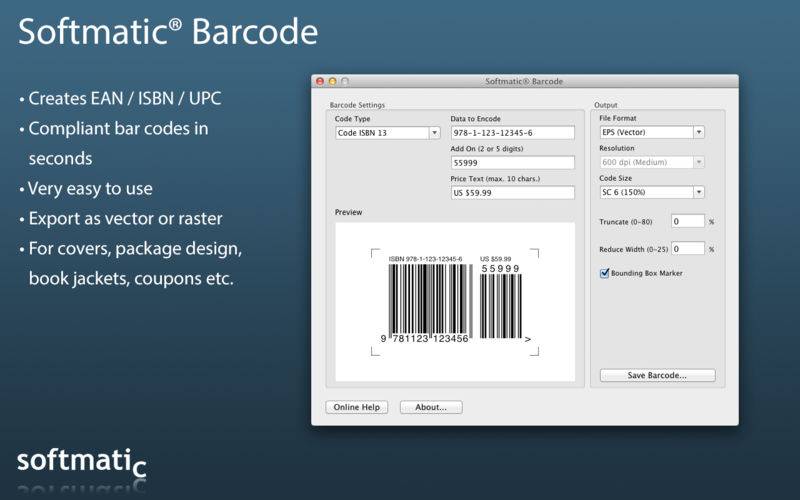Screen dimensions: 800x500
Task: Click the 'Very easy to use' text
Action: (x=90, y=189)
